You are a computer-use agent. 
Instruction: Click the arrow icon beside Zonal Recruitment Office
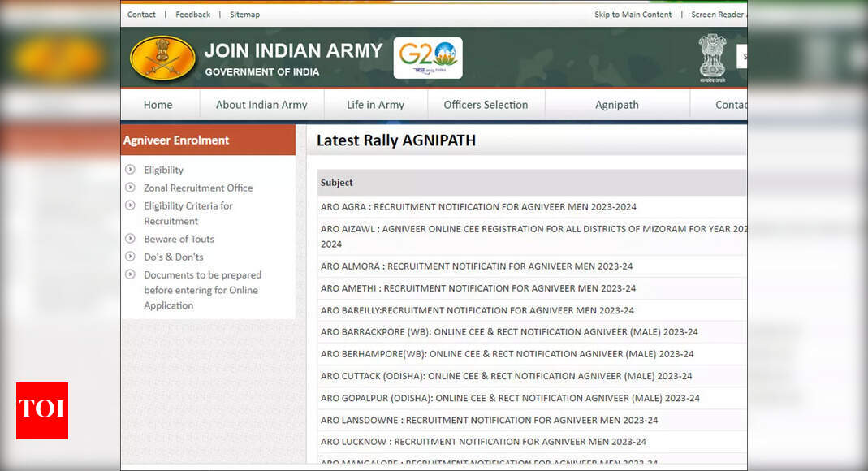click(130, 188)
